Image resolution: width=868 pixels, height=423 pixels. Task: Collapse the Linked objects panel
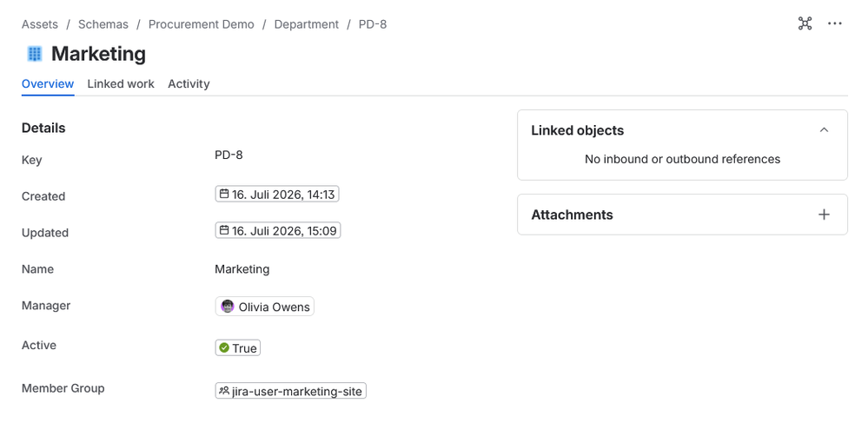825,130
